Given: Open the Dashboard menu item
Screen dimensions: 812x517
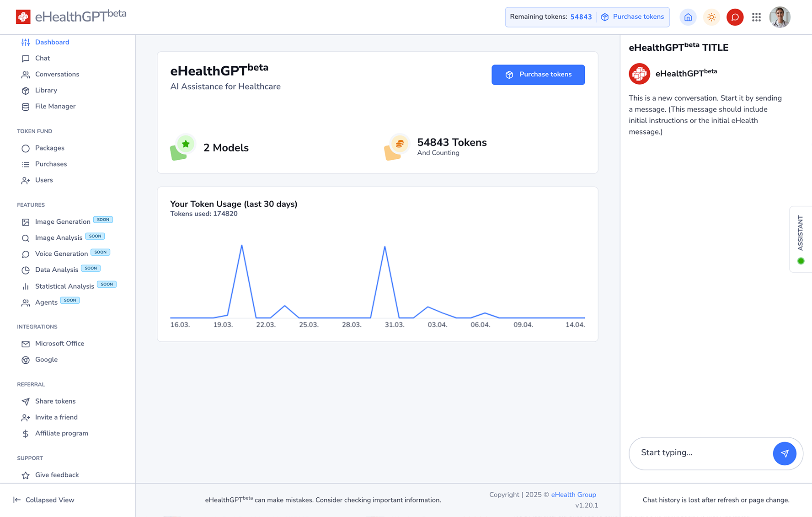Looking at the screenshot, I should 52,42.
